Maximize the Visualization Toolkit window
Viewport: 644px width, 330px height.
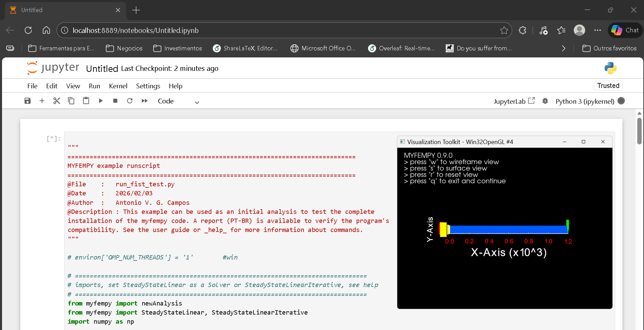click(x=583, y=142)
